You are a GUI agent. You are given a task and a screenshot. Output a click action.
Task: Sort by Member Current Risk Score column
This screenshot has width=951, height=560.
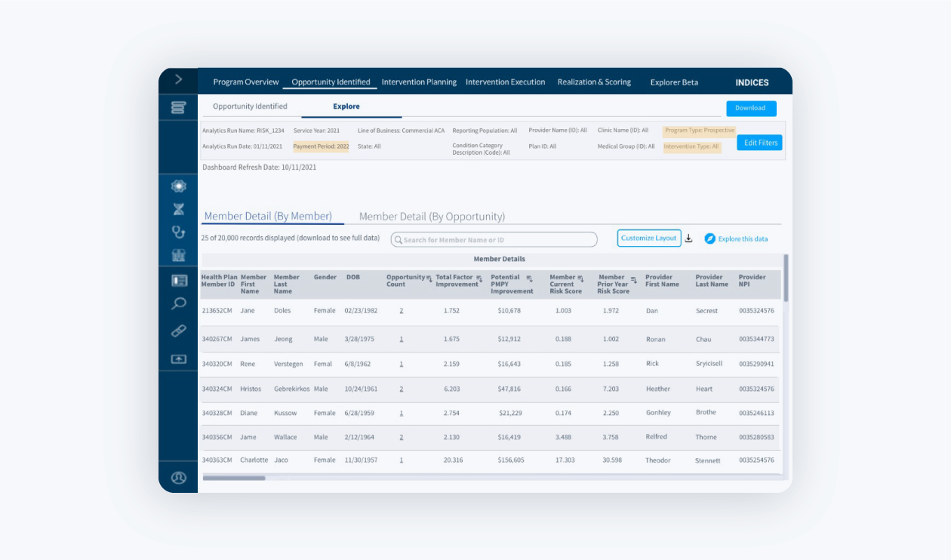tap(580, 278)
